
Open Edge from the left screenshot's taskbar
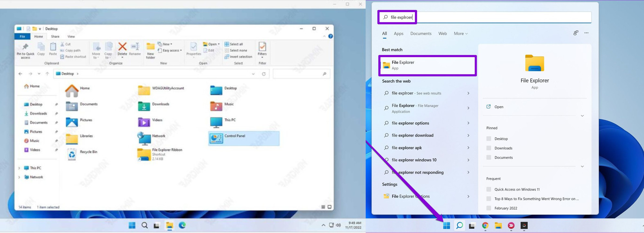click(x=182, y=225)
